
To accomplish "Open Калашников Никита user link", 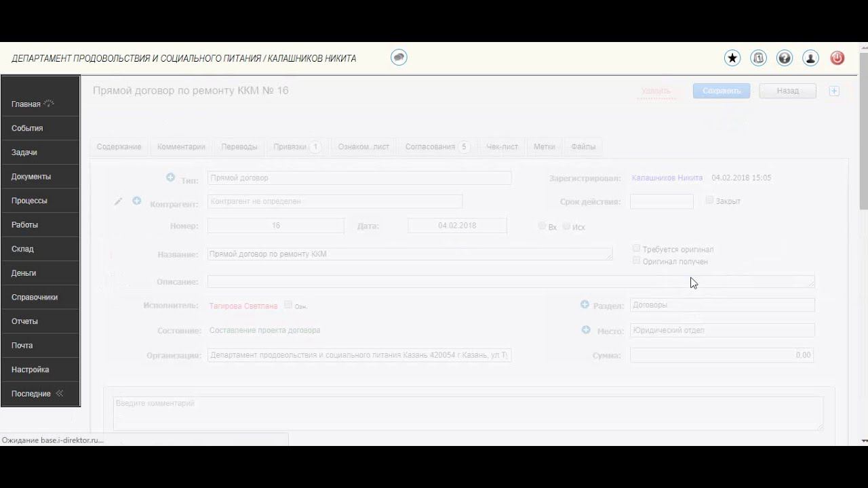I will pyautogui.click(x=667, y=178).
